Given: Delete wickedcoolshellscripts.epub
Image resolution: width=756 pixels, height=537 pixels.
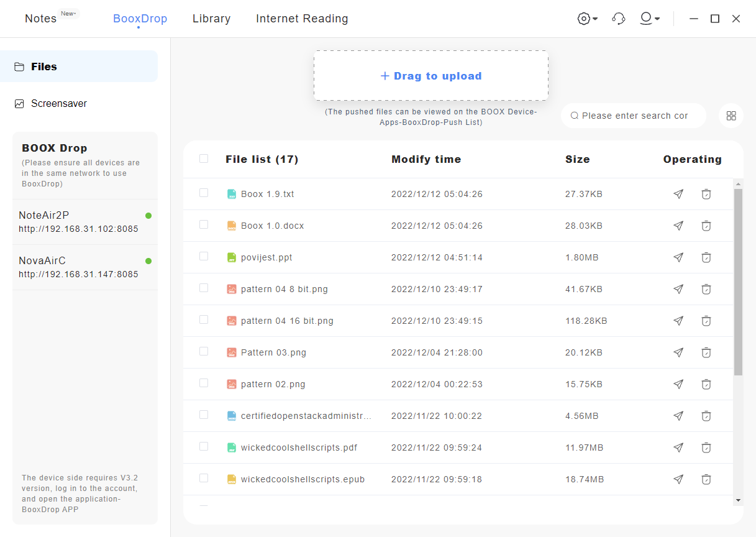Looking at the screenshot, I should click(706, 479).
